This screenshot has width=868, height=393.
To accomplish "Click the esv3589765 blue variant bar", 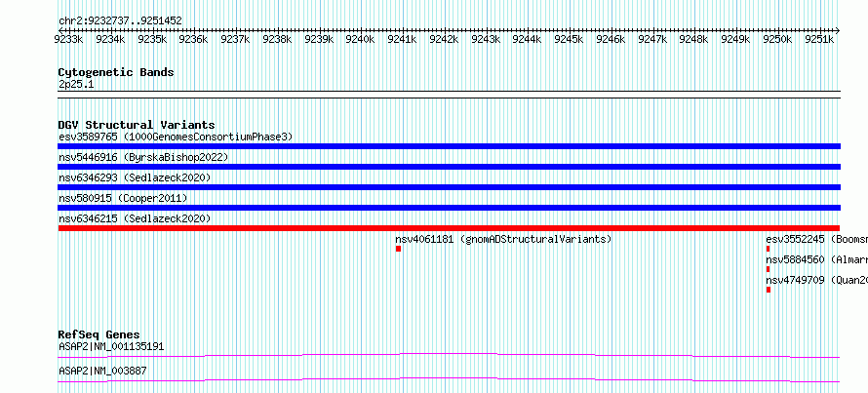I will pos(449,146).
